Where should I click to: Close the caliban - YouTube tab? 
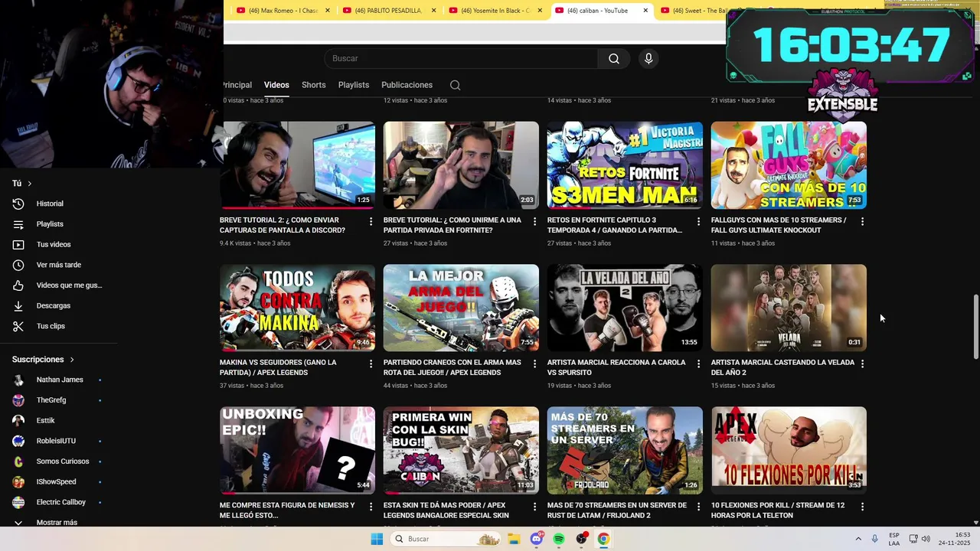click(645, 11)
